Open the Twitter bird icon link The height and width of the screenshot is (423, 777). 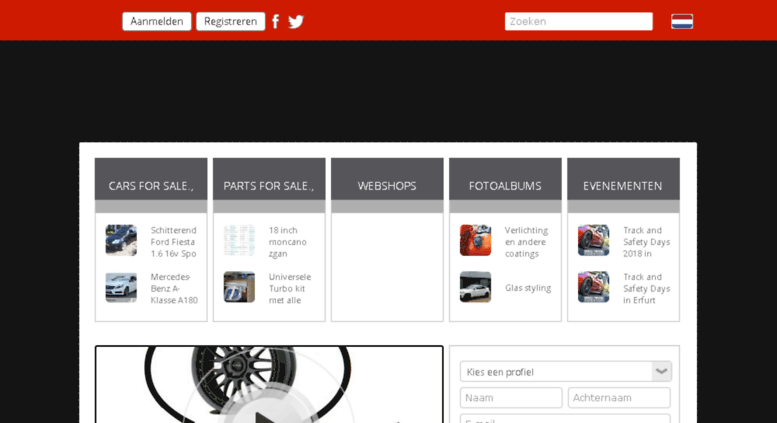(x=296, y=22)
